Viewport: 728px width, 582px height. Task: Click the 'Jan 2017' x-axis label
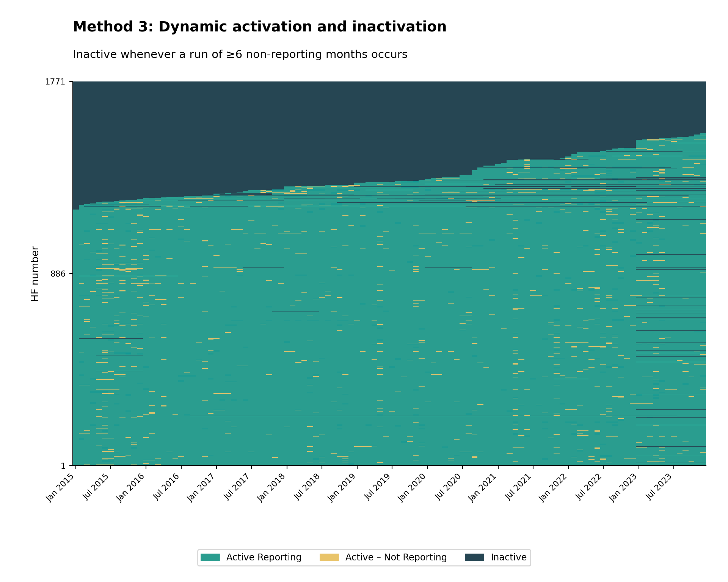202,488
